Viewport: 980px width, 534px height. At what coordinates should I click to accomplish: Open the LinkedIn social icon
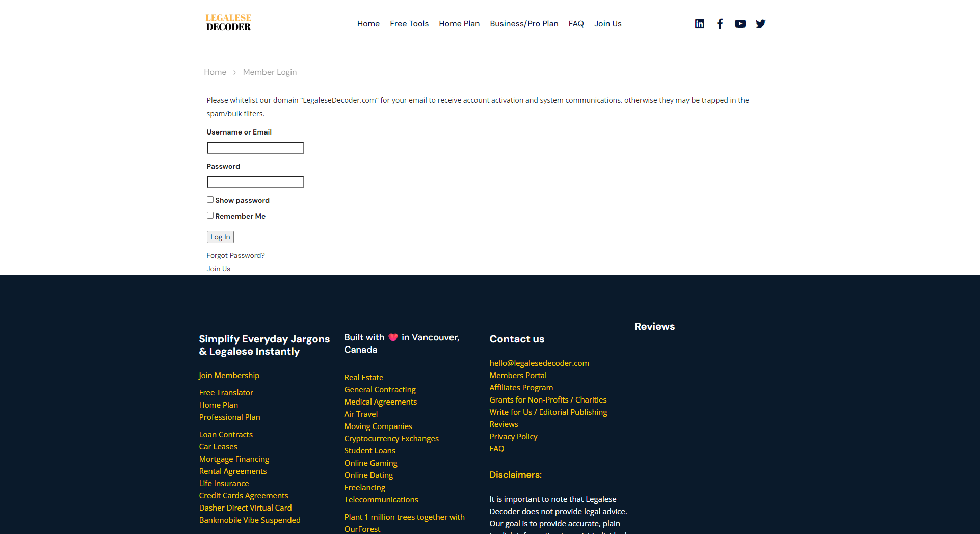[x=699, y=23]
